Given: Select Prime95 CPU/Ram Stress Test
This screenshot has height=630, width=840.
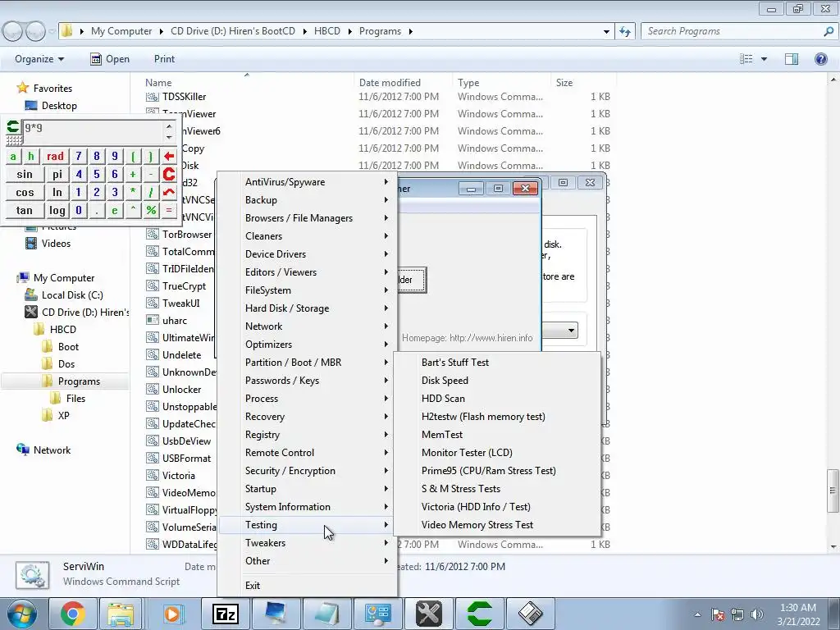Looking at the screenshot, I should point(497,471).
